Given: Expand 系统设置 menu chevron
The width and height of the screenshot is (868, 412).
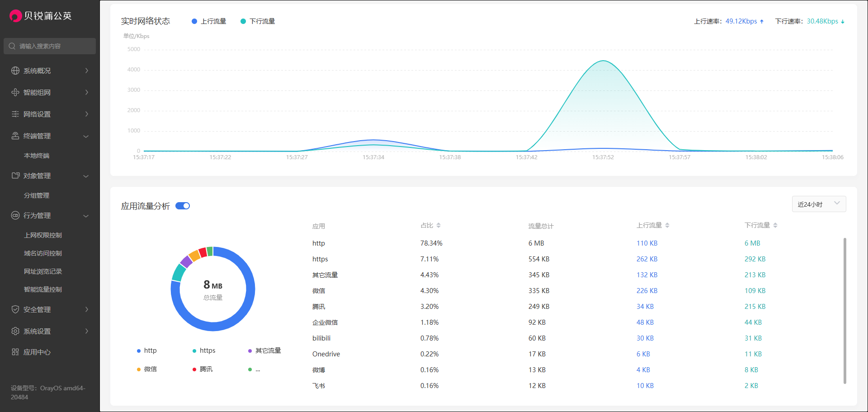Looking at the screenshot, I should (x=86, y=331).
